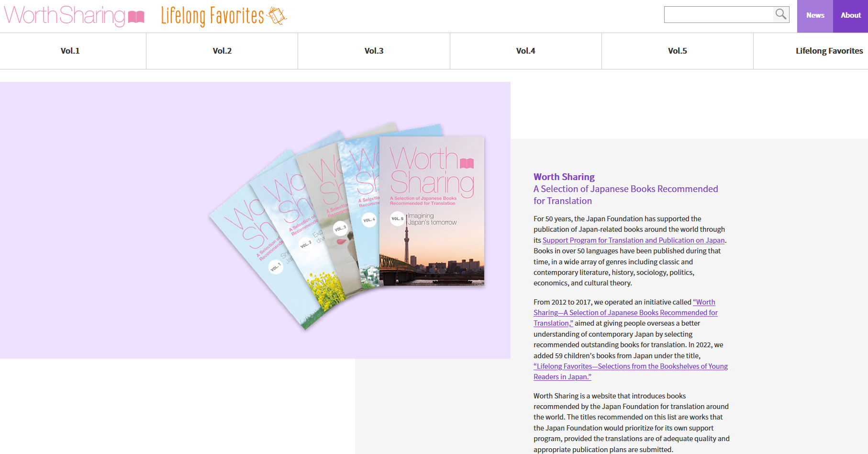Follow Support Program for Translation link
This screenshot has width=868, height=454.
pyautogui.click(x=634, y=240)
